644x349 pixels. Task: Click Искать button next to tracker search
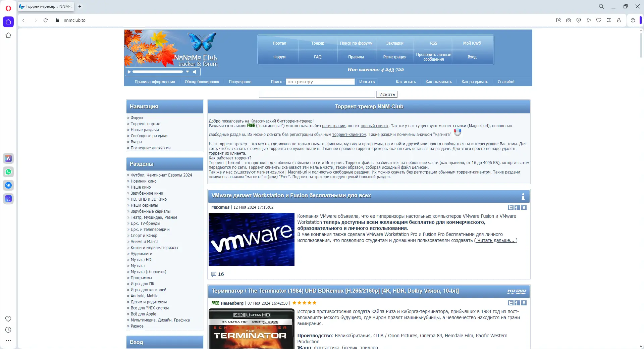(x=367, y=82)
